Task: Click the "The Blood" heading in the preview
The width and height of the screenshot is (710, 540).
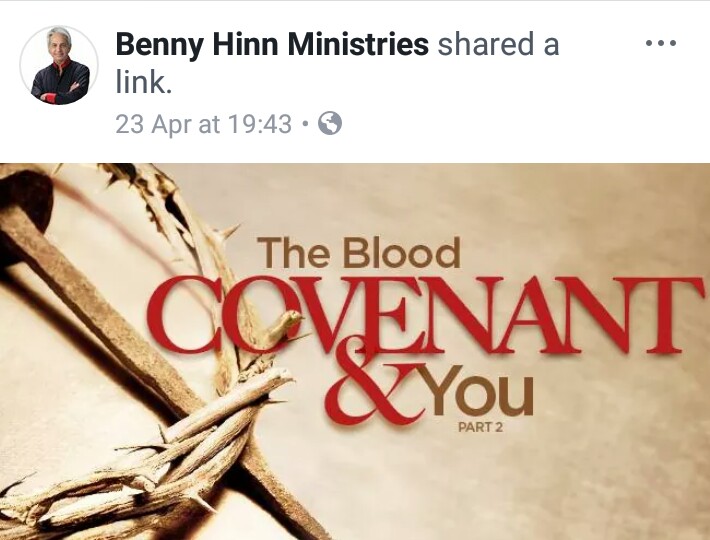Action: (x=359, y=252)
